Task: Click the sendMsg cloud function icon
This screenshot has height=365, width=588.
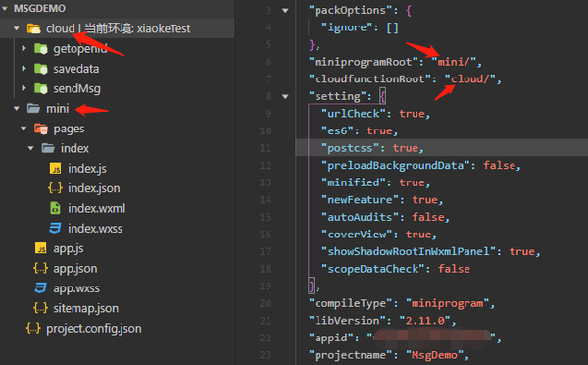Action: coord(41,88)
